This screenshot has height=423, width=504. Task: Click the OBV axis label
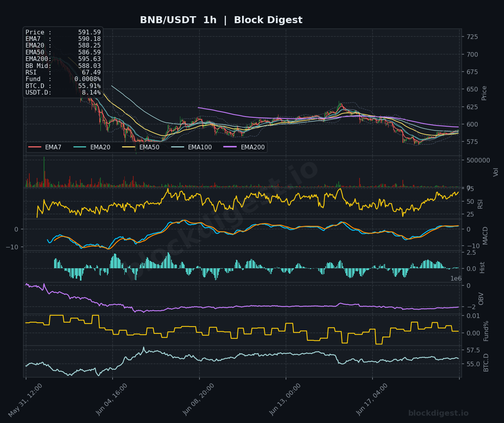click(x=481, y=299)
